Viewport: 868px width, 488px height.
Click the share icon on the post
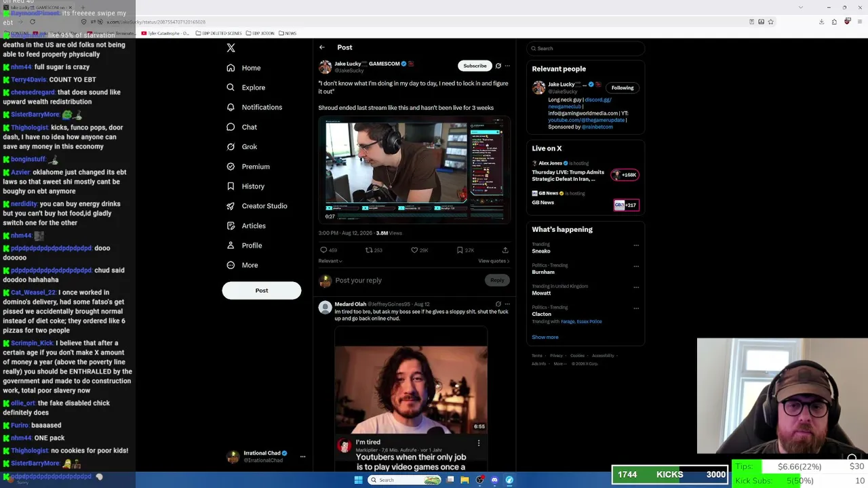point(505,250)
